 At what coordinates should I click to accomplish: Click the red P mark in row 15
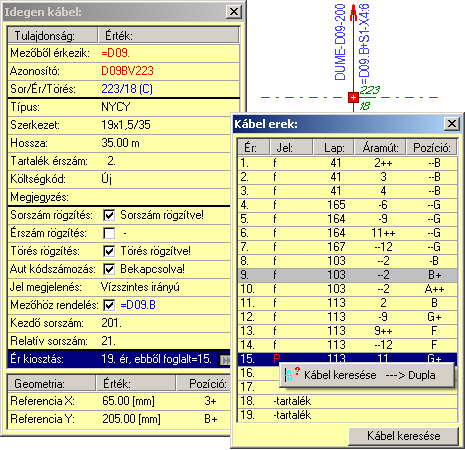[x=276, y=359]
